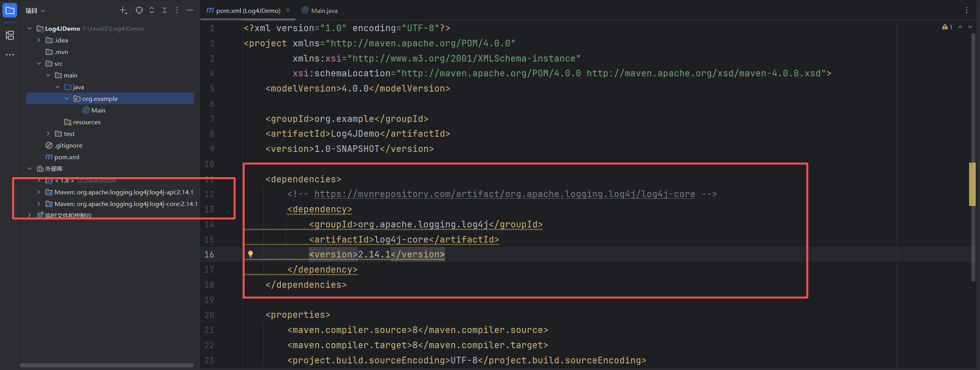This screenshot has width=980, height=370.
Task: Collapse the 外部库 external libraries node
Action: click(x=30, y=169)
